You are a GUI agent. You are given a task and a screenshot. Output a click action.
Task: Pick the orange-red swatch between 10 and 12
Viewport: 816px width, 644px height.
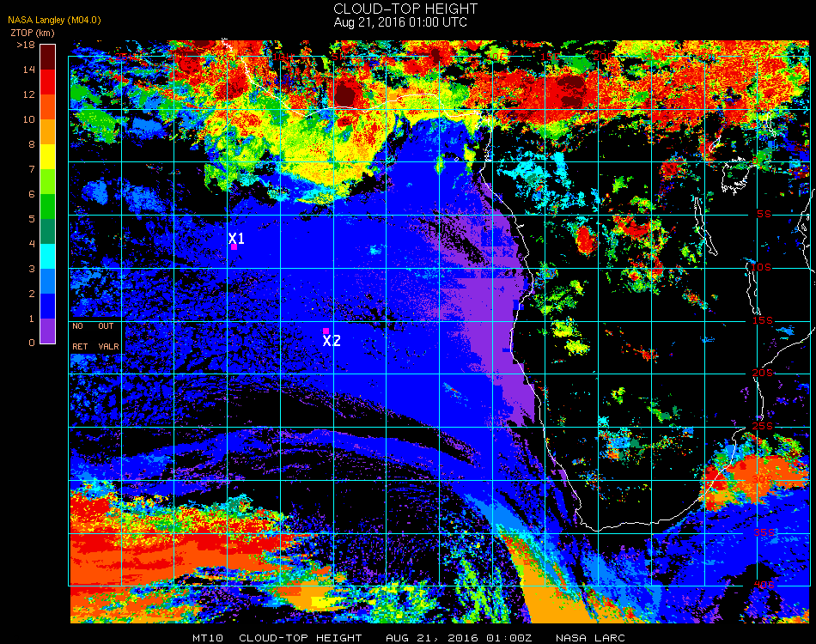click(x=47, y=106)
